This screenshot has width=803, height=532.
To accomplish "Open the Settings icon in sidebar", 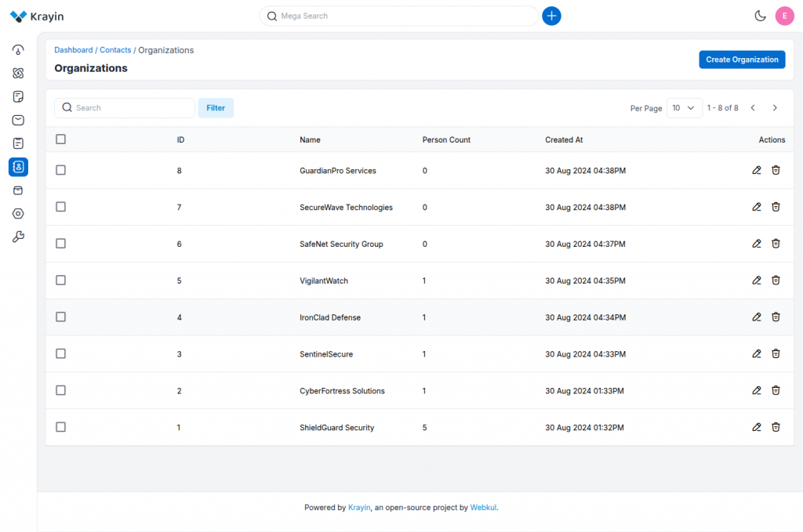I will [x=18, y=214].
